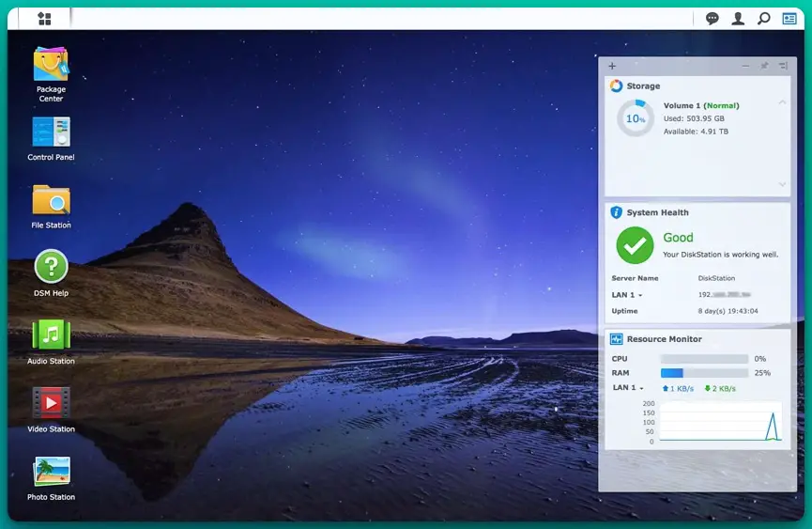Pin the widget panel to the desktop
This screenshot has height=529, width=812.
coord(764,66)
